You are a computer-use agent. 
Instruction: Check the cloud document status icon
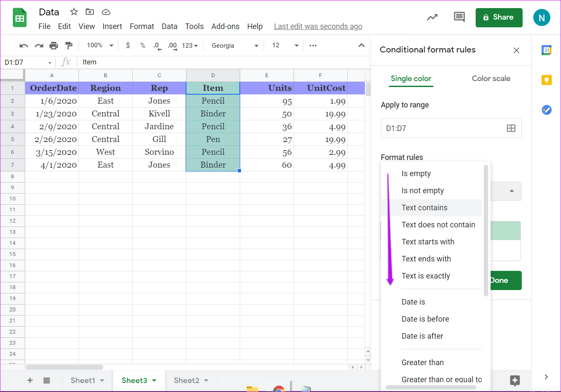point(106,12)
